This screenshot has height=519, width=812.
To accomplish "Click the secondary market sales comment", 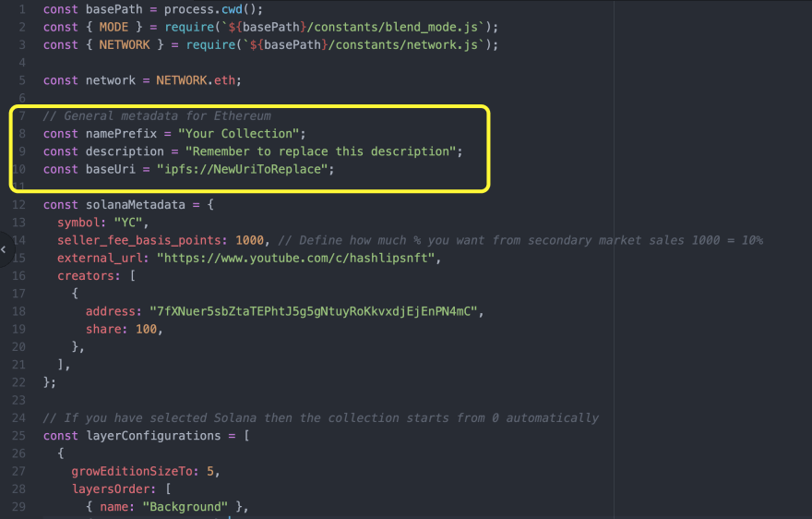I will pos(520,241).
